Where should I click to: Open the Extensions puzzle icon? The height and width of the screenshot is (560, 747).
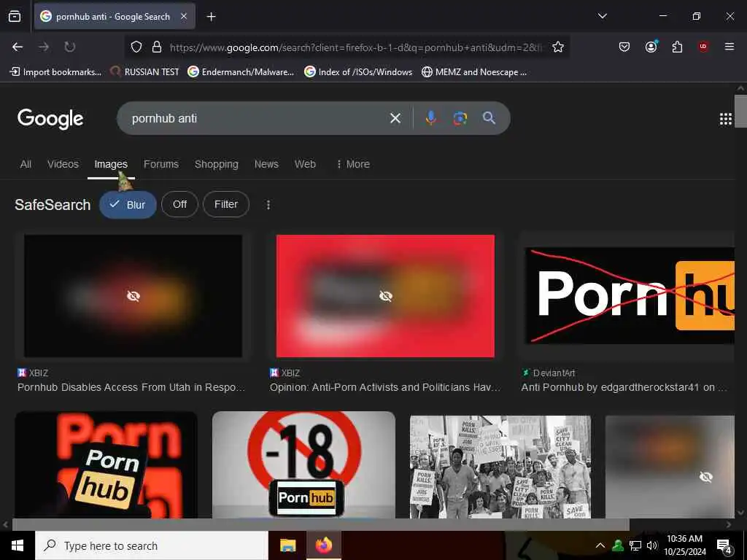click(x=677, y=47)
